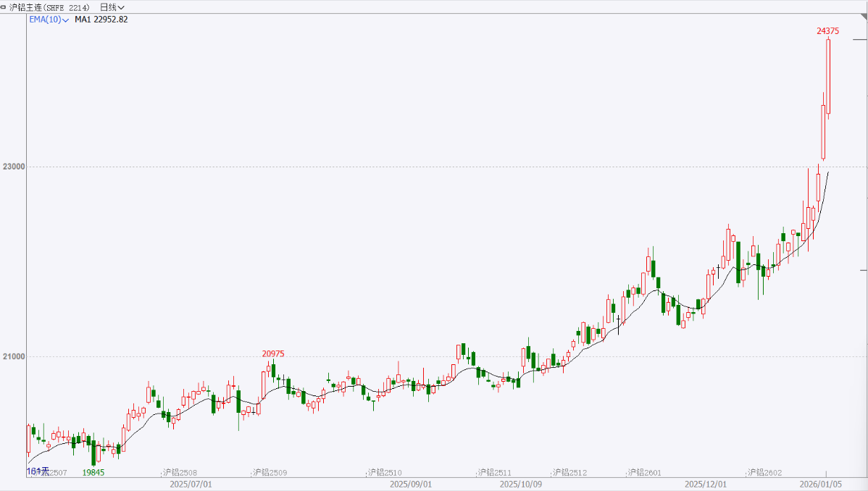Click the 沪铝主连 (SHFE 2214) contract title
The width and height of the screenshot is (868, 491).
pos(49,7)
